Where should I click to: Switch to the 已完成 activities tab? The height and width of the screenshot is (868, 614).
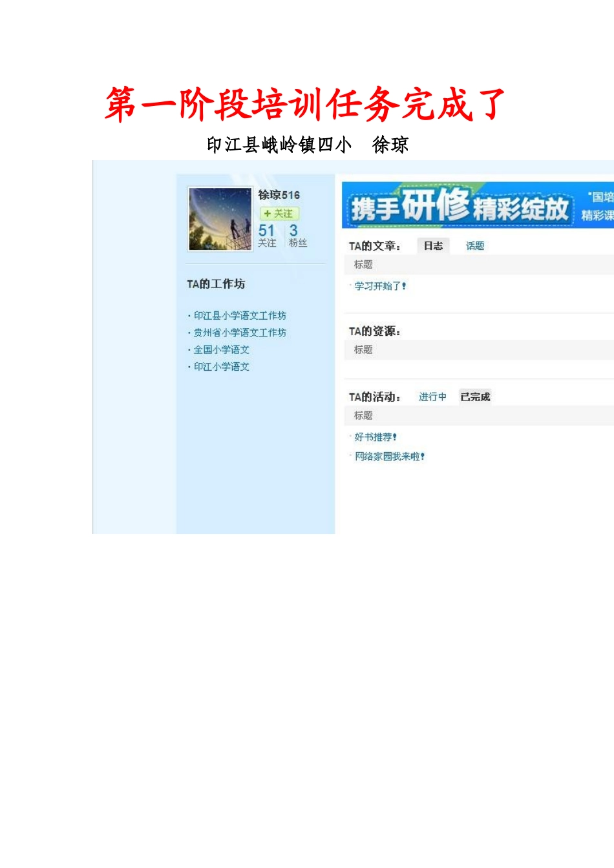(475, 397)
